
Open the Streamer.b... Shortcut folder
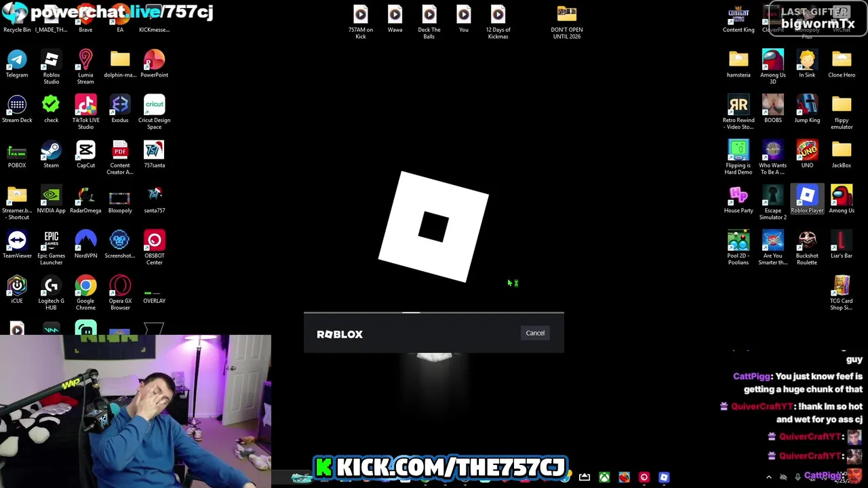17,202
